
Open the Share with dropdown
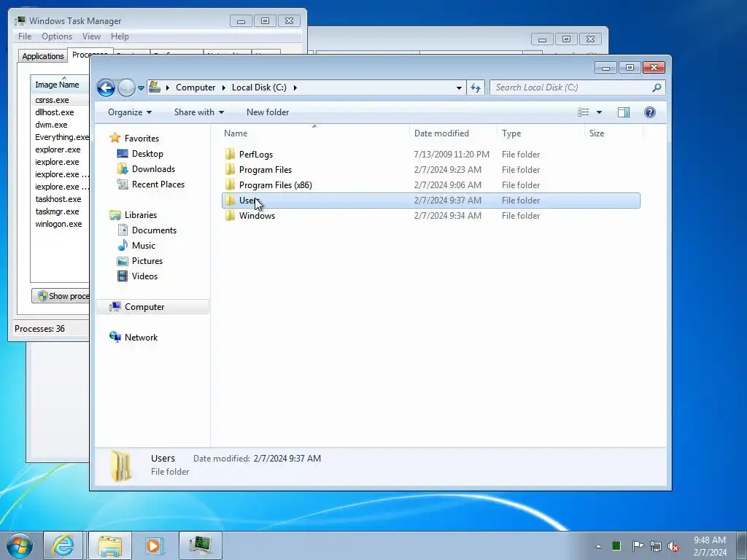[199, 112]
